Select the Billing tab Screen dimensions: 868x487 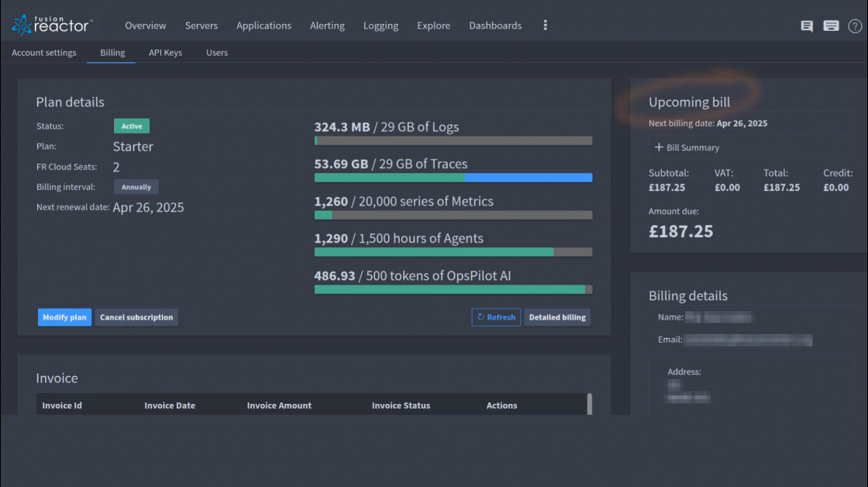point(112,53)
